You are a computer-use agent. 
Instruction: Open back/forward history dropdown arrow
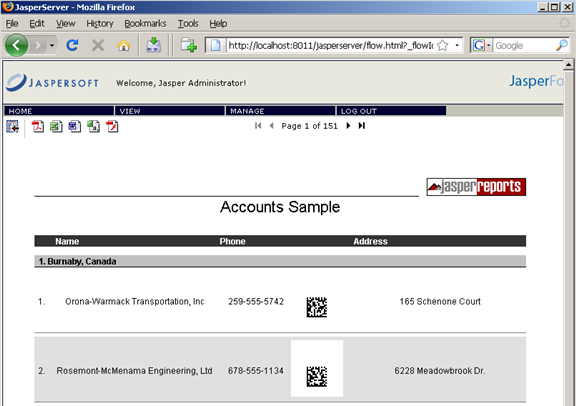[x=52, y=46]
